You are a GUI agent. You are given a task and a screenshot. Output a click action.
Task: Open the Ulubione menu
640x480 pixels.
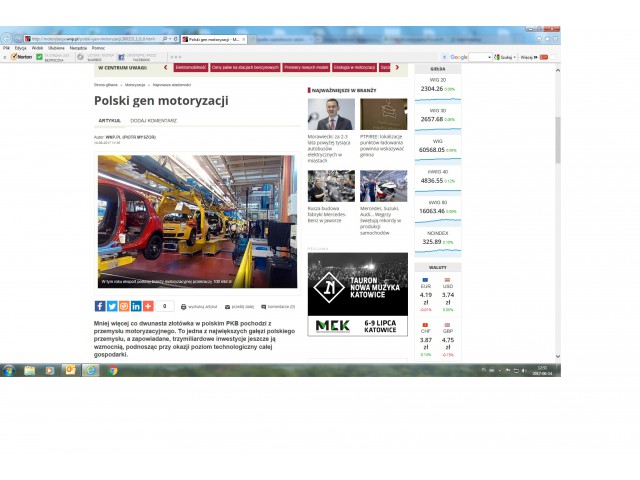click(56, 48)
